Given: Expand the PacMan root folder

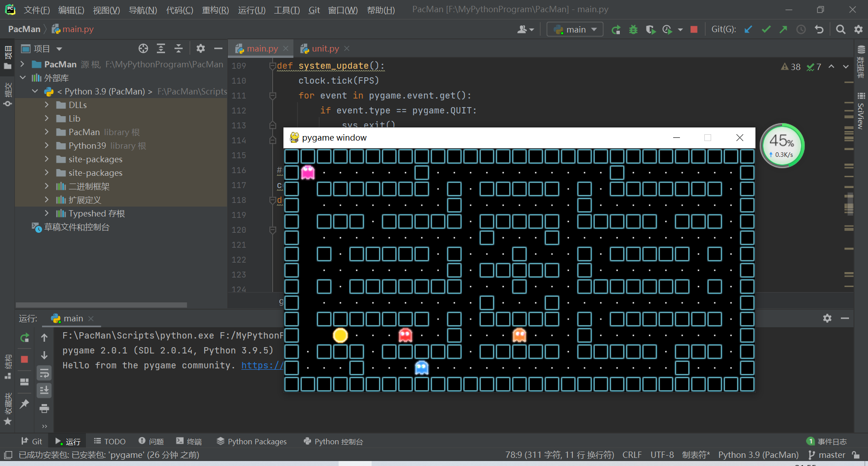Looking at the screenshot, I should pyautogui.click(x=22, y=64).
